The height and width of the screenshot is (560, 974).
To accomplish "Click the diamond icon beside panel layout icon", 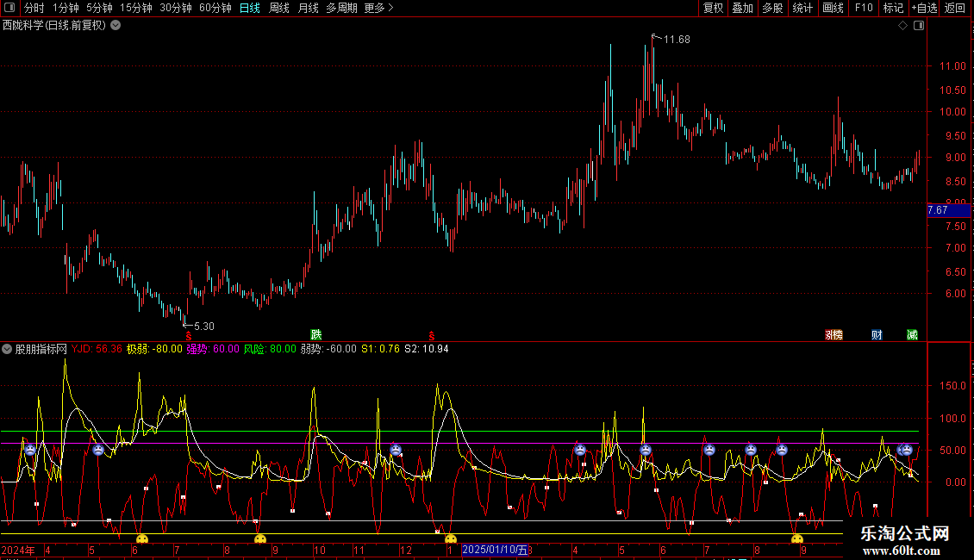I will click(902, 26).
